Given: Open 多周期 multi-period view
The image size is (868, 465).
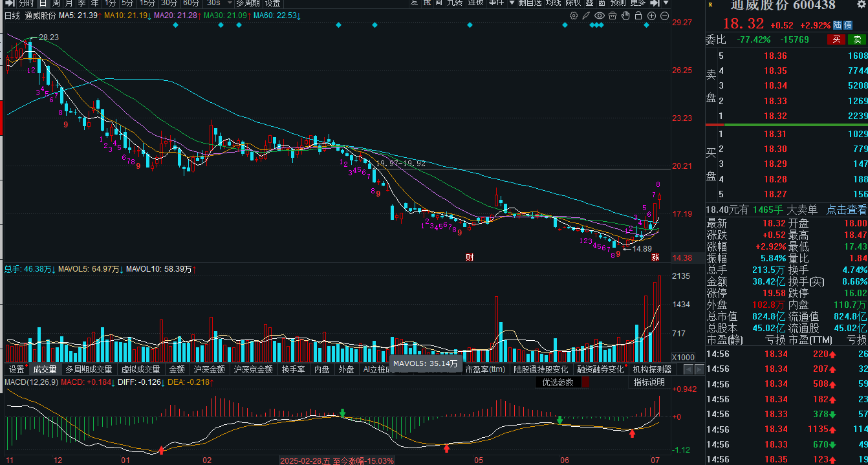Looking at the screenshot, I should pos(247,3).
